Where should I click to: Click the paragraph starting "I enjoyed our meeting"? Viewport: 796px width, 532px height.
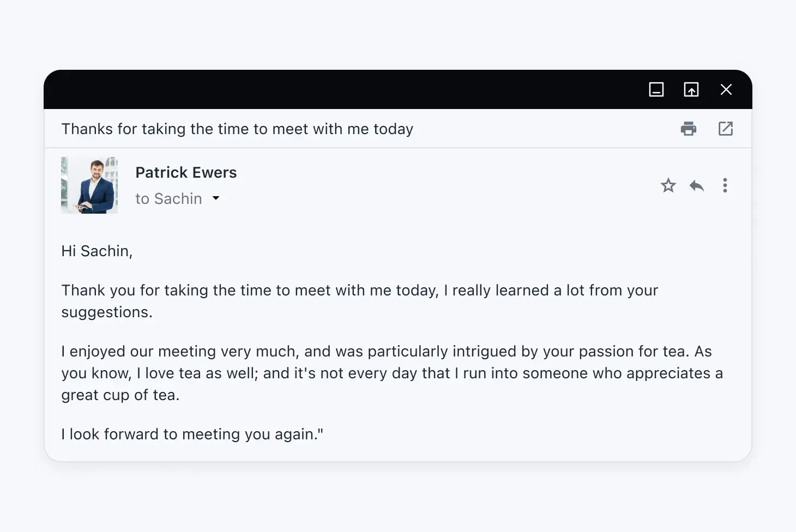tap(386, 352)
